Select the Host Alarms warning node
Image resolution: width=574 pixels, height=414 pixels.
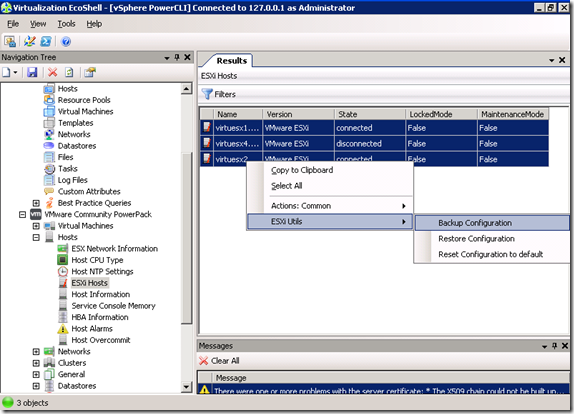point(92,329)
